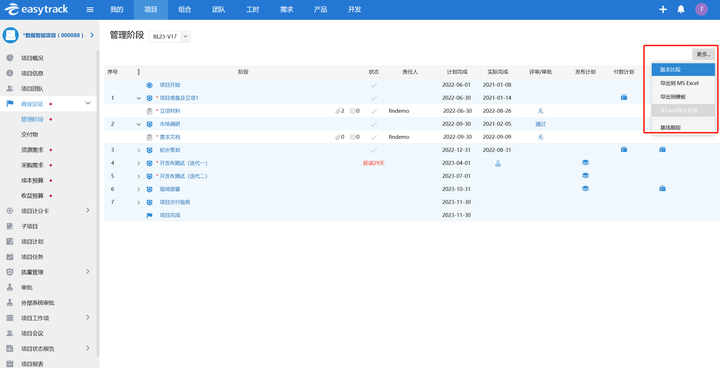The image size is (720, 368).
Task: Expand the 项目工作项 sidebar section
Action: coord(88,317)
